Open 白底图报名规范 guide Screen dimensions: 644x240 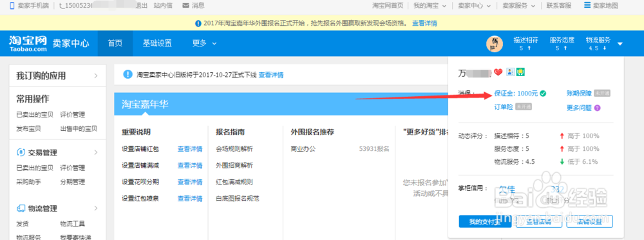point(238,199)
